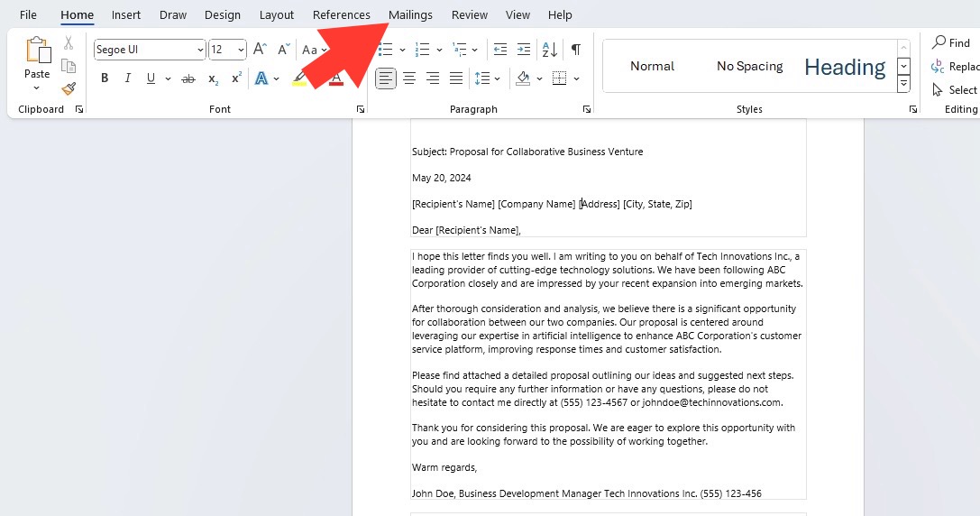Click the shading paint bucket
The image size is (980, 516).
[523, 78]
